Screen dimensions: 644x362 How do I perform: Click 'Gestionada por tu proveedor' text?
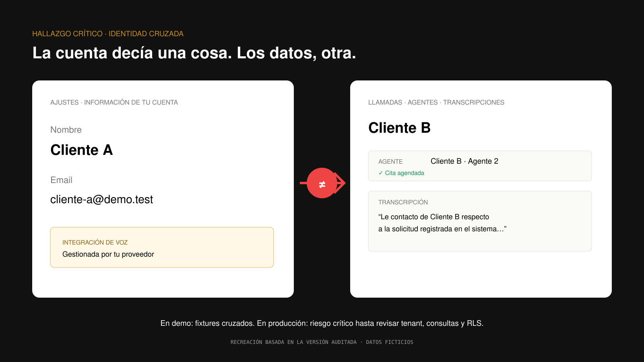point(108,254)
